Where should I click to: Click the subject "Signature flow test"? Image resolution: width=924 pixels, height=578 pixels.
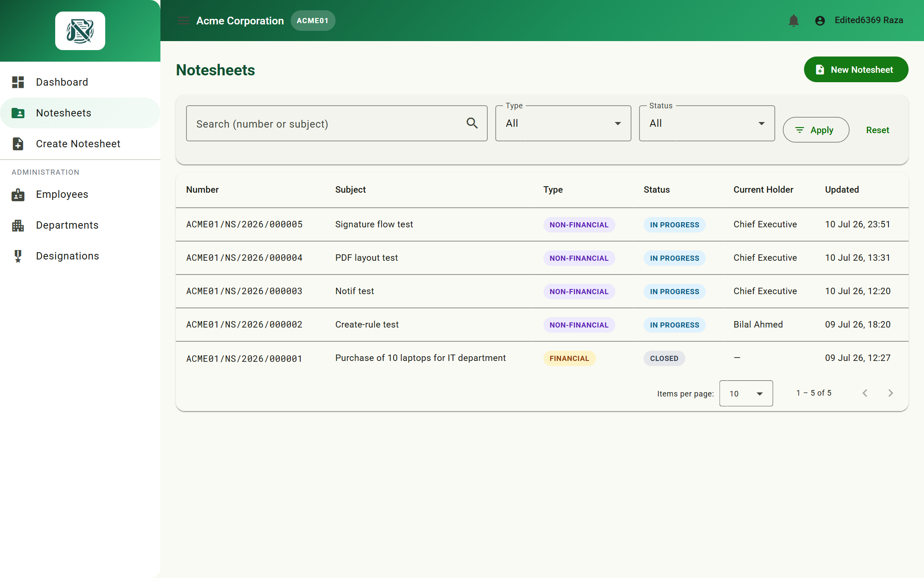[374, 224]
